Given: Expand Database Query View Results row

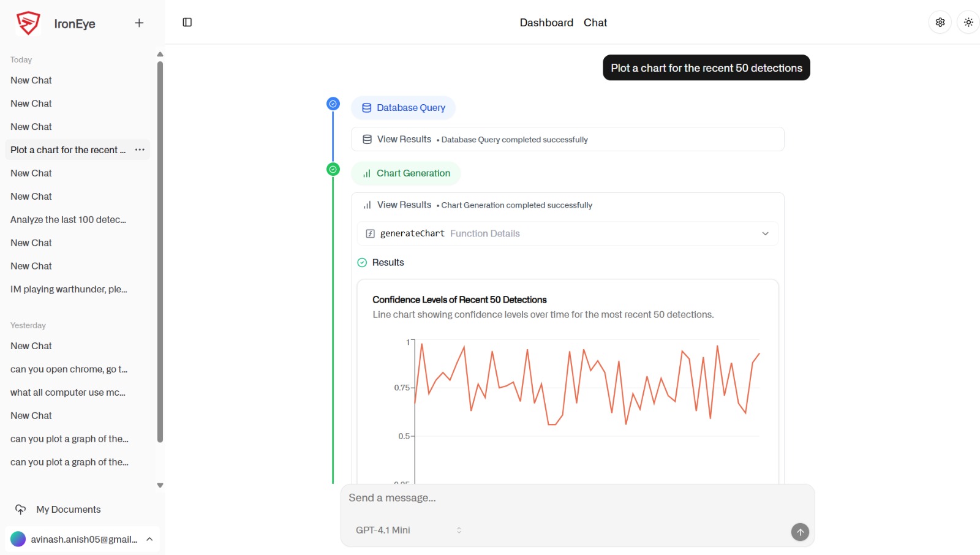Looking at the screenshot, I should click(x=568, y=139).
